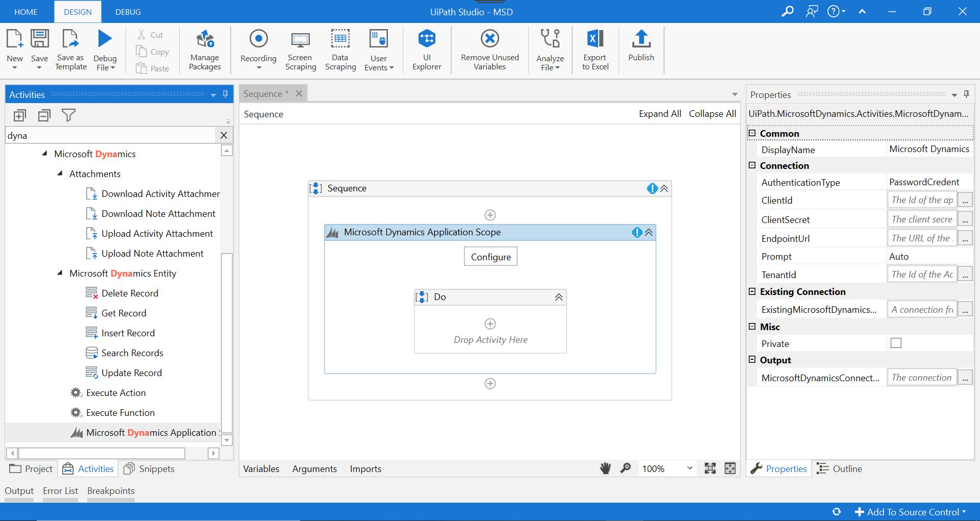Screen dimensions: 980x521
Task: Run Debug File play icon
Action: tap(105, 39)
